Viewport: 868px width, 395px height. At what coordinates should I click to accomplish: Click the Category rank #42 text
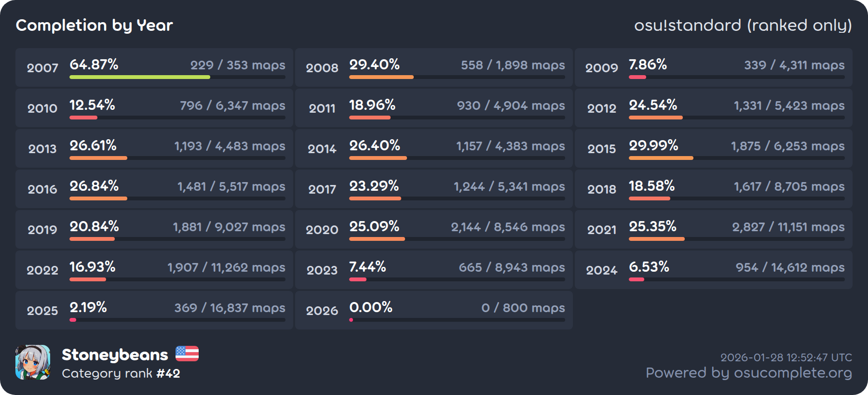[121, 373]
